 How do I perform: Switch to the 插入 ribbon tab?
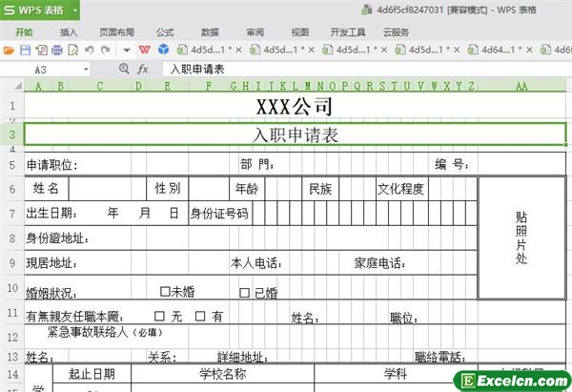tap(69, 32)
